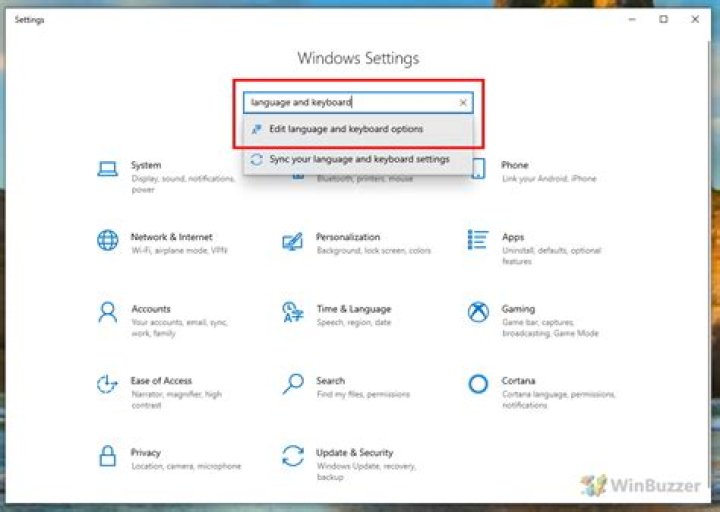Click 'Location, camera, microphone' description

tap(186, 466)
